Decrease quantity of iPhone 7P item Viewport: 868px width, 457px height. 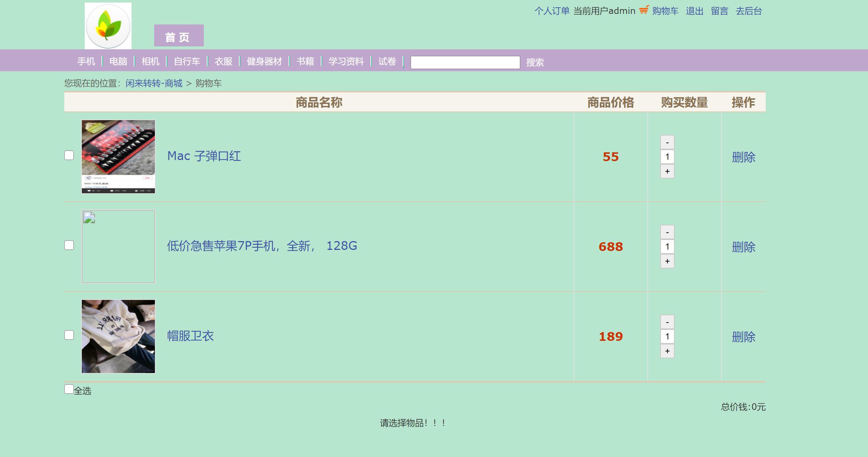click(667, 232)
